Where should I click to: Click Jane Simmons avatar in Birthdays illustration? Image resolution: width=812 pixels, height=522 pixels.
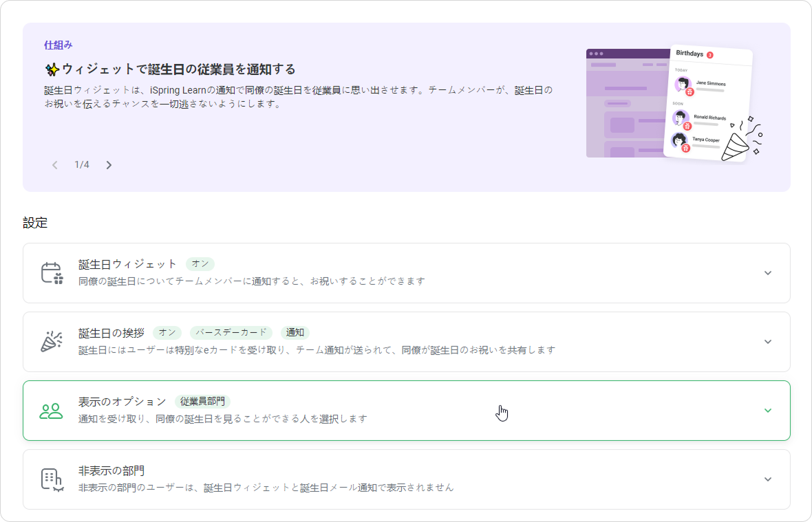point(683,85)
